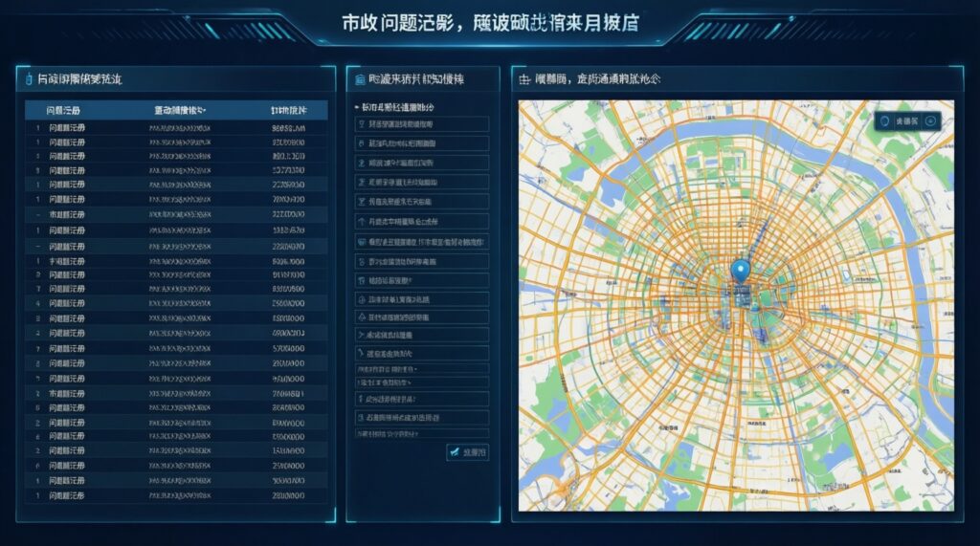
Task: Collapse the section triangle atop the middle list
Action: [357, 108]
